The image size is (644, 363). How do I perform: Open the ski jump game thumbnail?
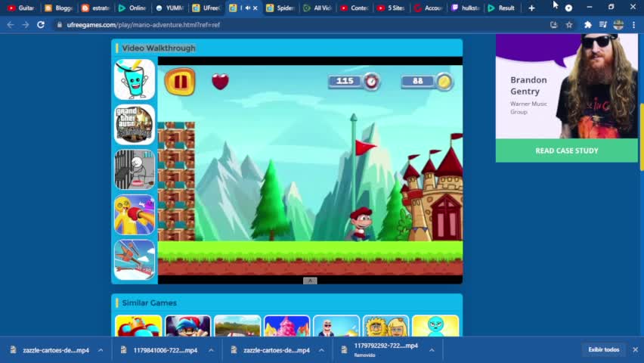point(135,260)
